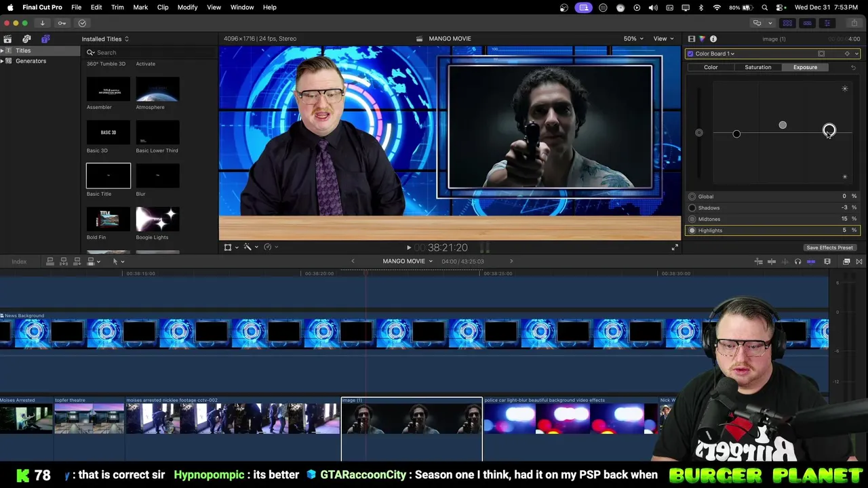Screen dimensions: 868x488
Task: Go back in timeline history arrow
Action: point(353,261)
